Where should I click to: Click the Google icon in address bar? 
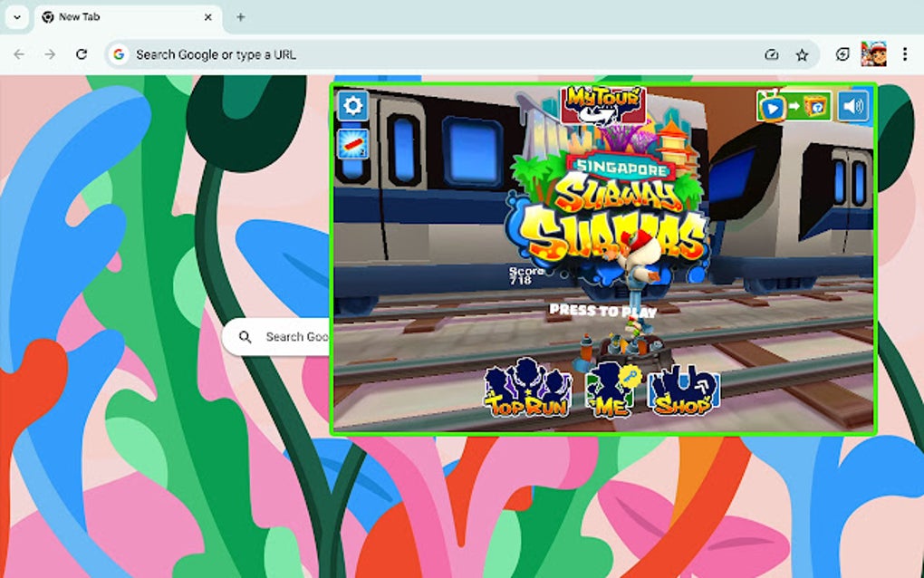point(119,54)
